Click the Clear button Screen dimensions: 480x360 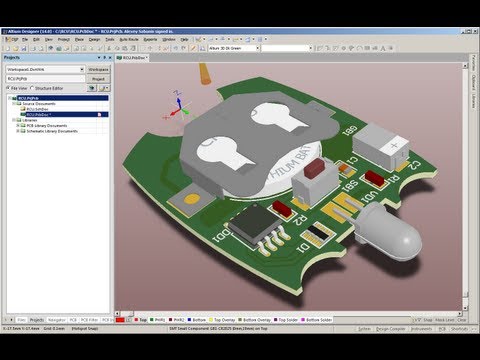tap(461, 320)
